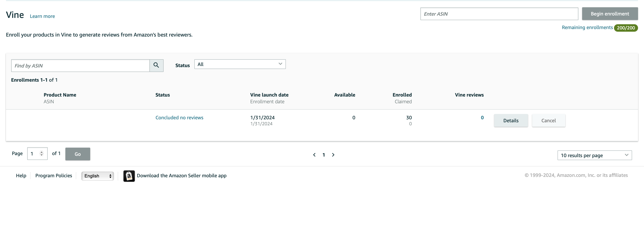Open Details for the concluded enrollment
Viewport: 644px width, 252px height.
pyautogui.click(x=511, y=120)
